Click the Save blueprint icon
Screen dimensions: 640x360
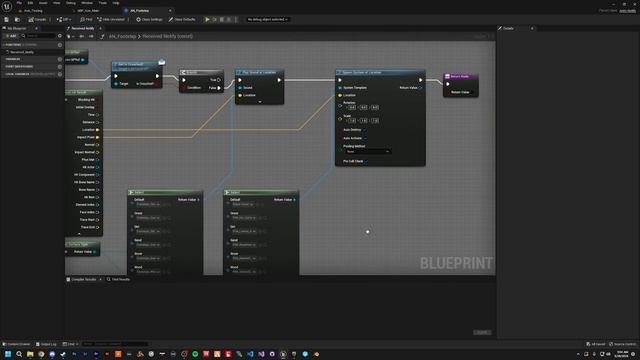click(x=7, y=19)
